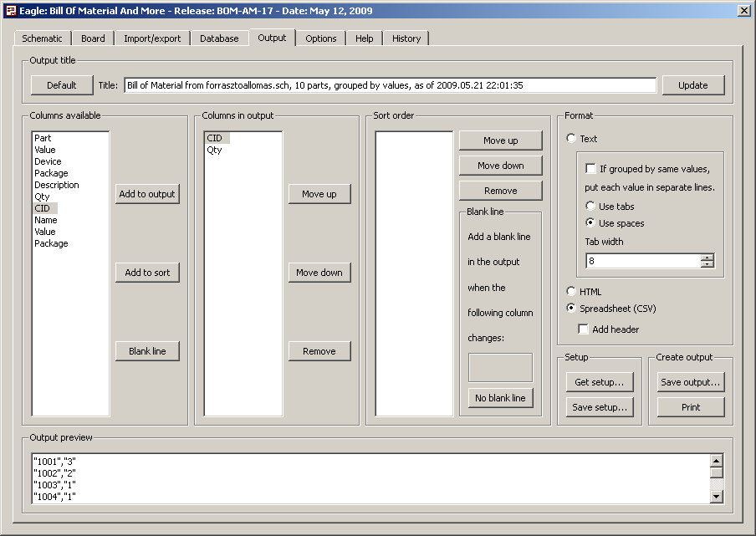
Task: Open the Help tab
Action: point(364,38)
